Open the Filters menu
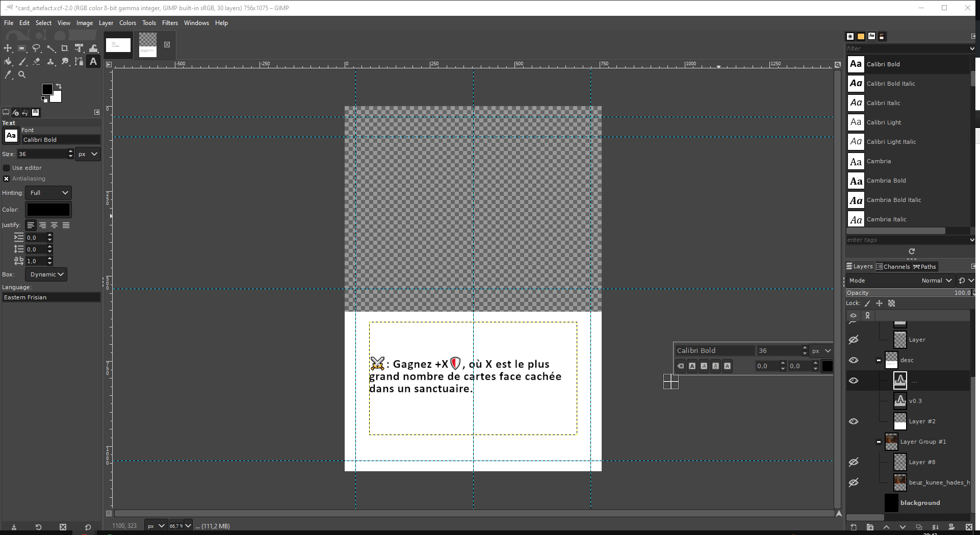The width and height of the screenshot is (980, 535). click(170, 23)
